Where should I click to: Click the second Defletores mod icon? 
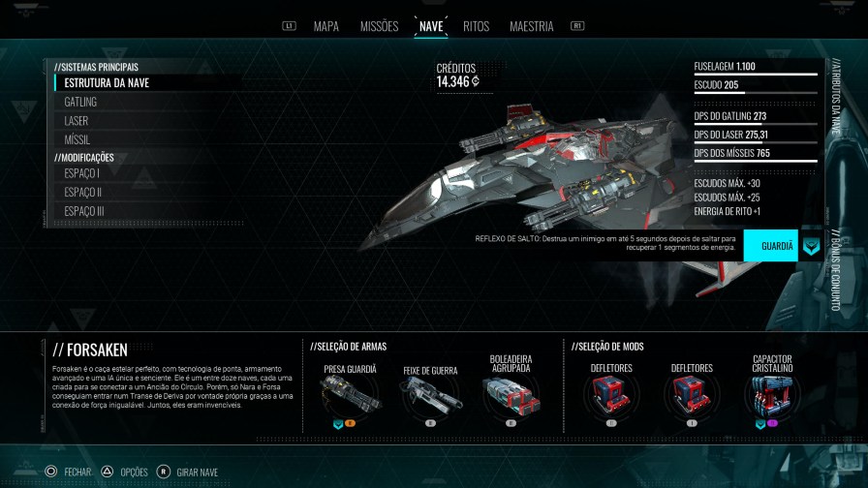coord(692,394)
